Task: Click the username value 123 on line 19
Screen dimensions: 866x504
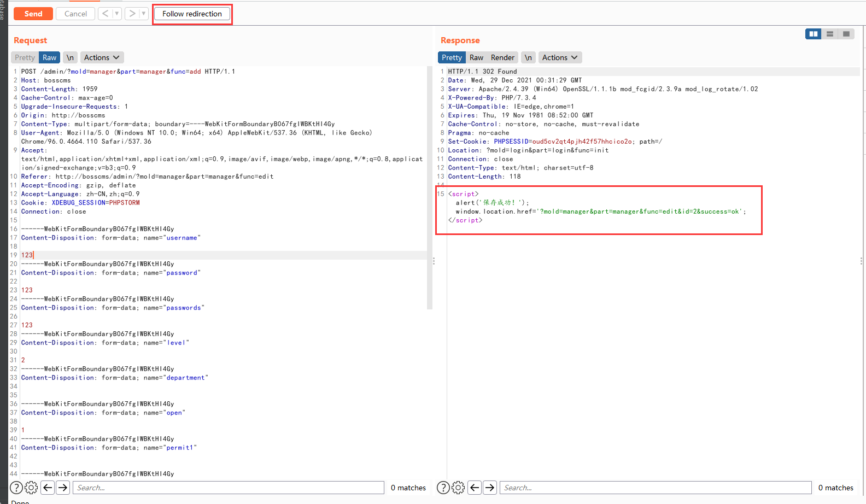Action: (x=27, y=255)
